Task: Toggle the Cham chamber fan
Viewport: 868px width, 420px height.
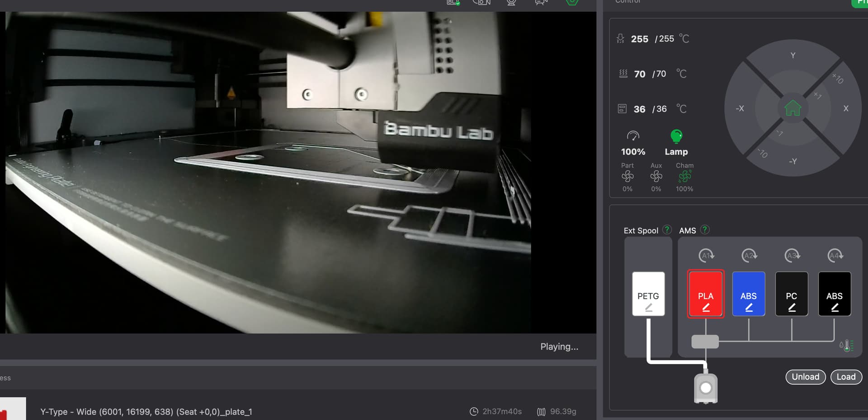Action: 684,176
